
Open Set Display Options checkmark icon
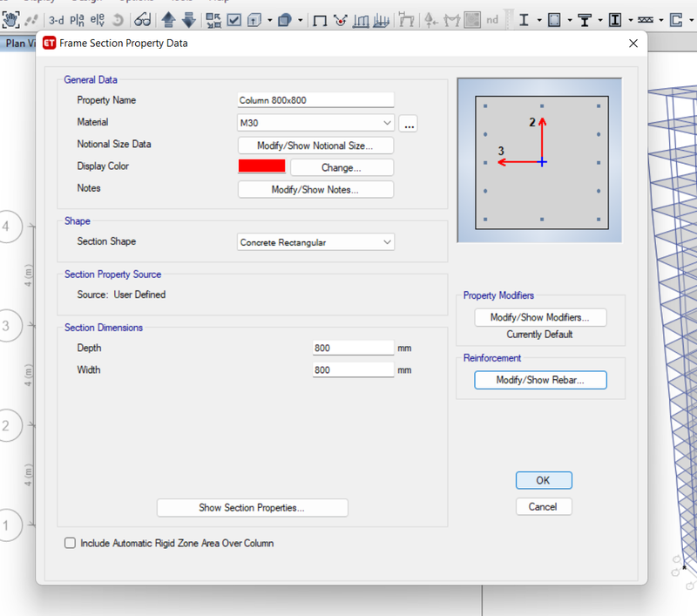pos(233,20)
